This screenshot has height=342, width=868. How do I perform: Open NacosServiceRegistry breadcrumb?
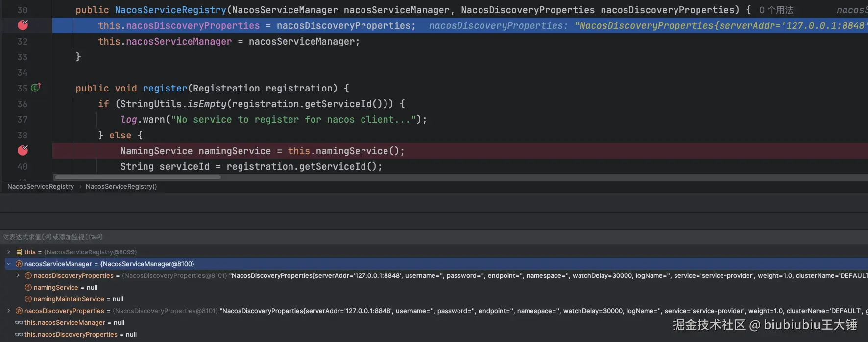coord(41,186)
